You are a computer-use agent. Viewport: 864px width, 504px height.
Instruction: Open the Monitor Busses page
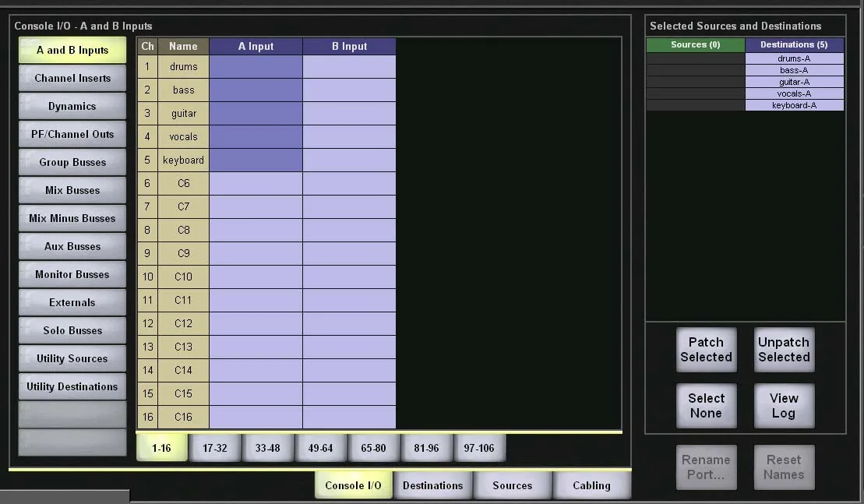point(72,275)
